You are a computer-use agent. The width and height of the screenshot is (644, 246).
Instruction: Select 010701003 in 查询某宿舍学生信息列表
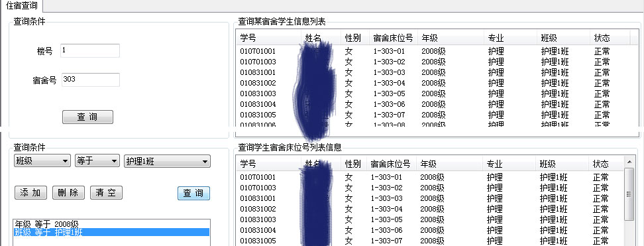258,62
